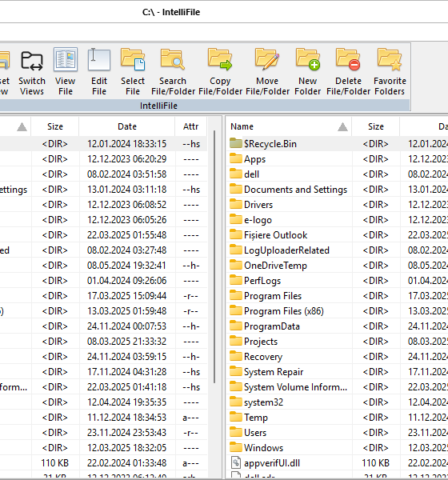Click the ProgramData folder icon
Image resolution: width=448 pixels, height=480 pixels.
pyautogui.click(x=236, y=326)
